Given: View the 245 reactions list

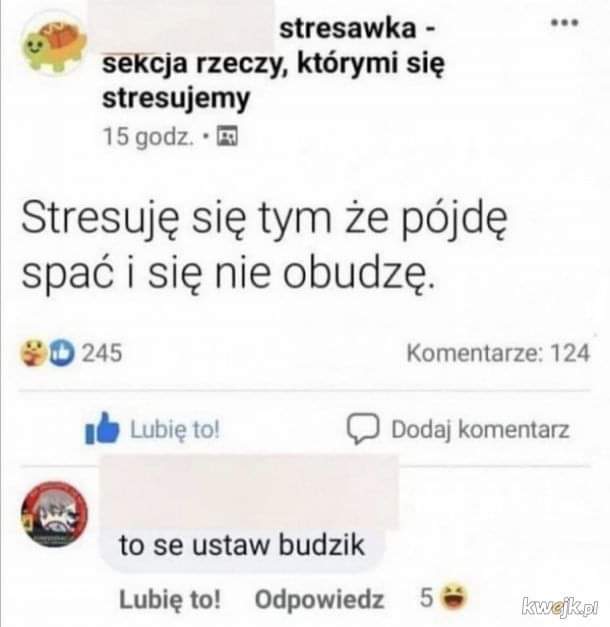Looking at the screenshot, I should pyautogui.click(x=102, y=353).
